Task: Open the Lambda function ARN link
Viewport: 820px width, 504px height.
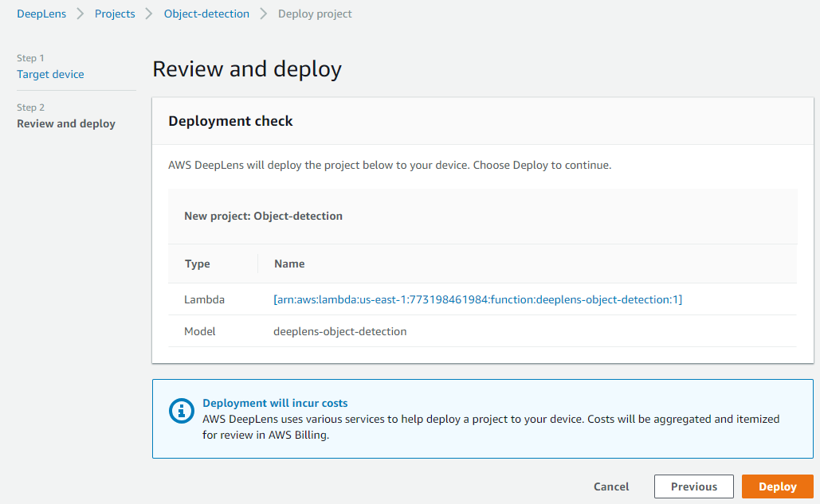Action: [x=477, y=299]
